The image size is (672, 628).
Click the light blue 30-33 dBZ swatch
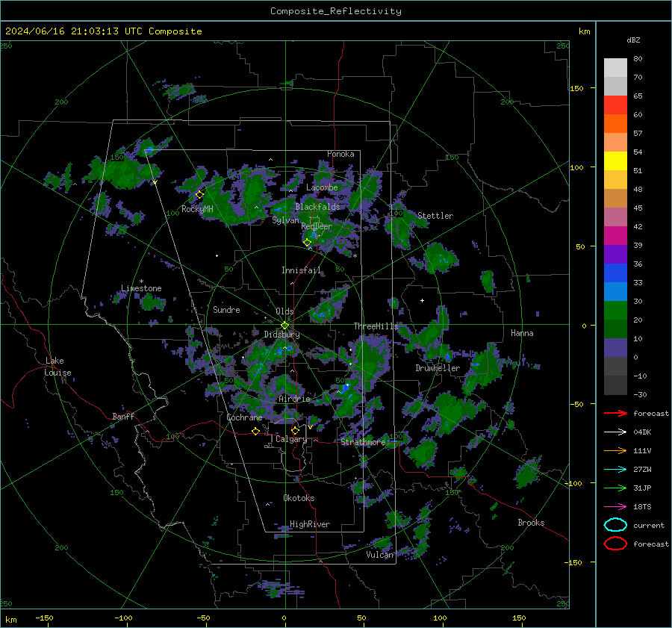click(615, 291)
